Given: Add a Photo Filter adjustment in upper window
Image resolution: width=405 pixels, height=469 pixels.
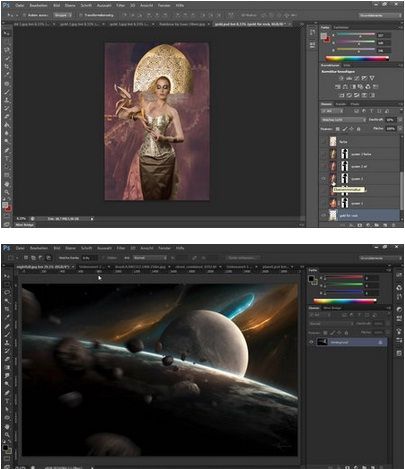Looking at the screenshot, I should coord(360,87).
